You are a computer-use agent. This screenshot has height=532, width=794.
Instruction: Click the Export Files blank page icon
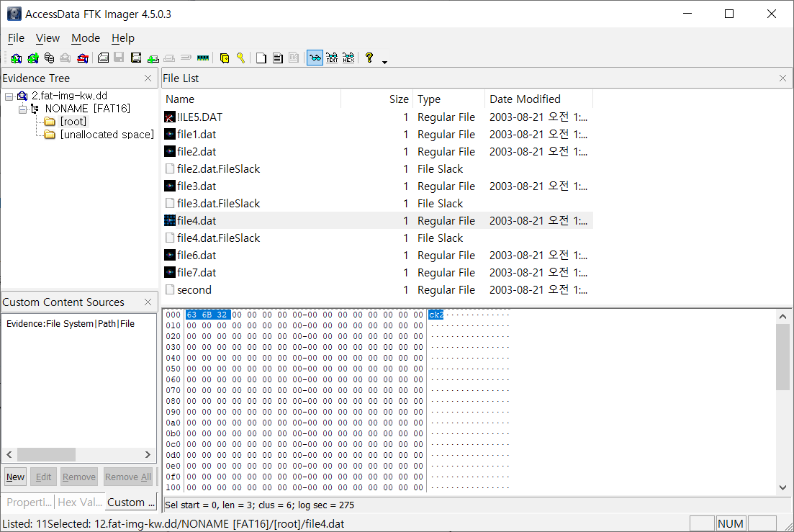(x=261, y=58)
